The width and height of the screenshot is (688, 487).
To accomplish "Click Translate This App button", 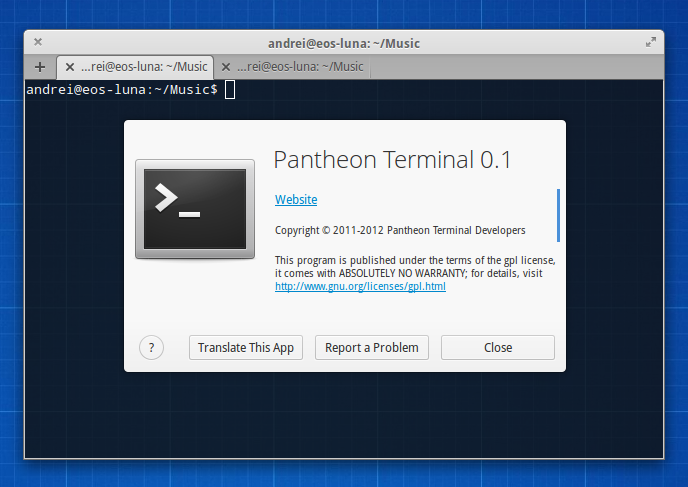I will pyautogui.click(x=246, y=347).
